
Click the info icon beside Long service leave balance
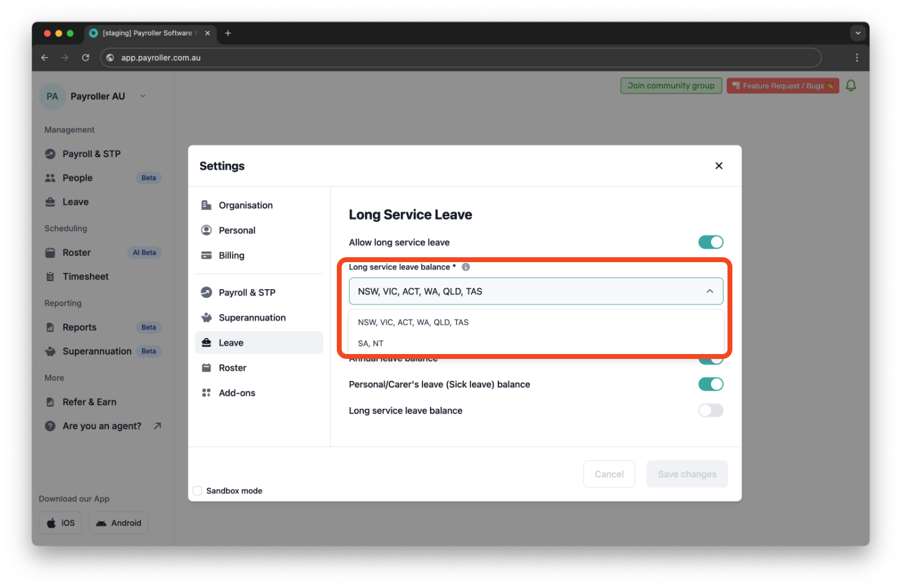pyautogui.click(x=465, y=267)
